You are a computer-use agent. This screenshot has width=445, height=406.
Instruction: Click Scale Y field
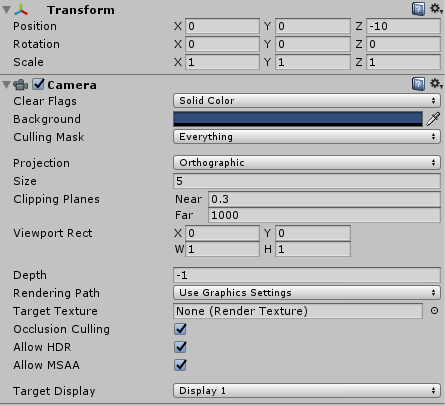[x=313, y=62]
